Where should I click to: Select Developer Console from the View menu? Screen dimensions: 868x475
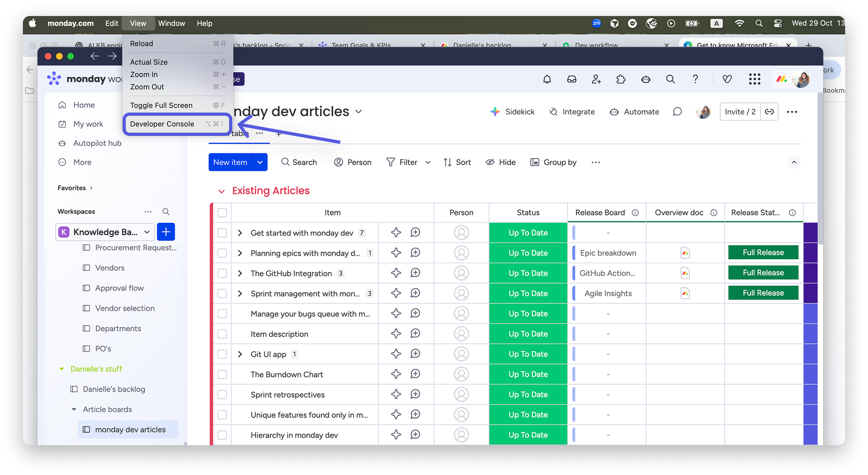[x=177, y=124]
